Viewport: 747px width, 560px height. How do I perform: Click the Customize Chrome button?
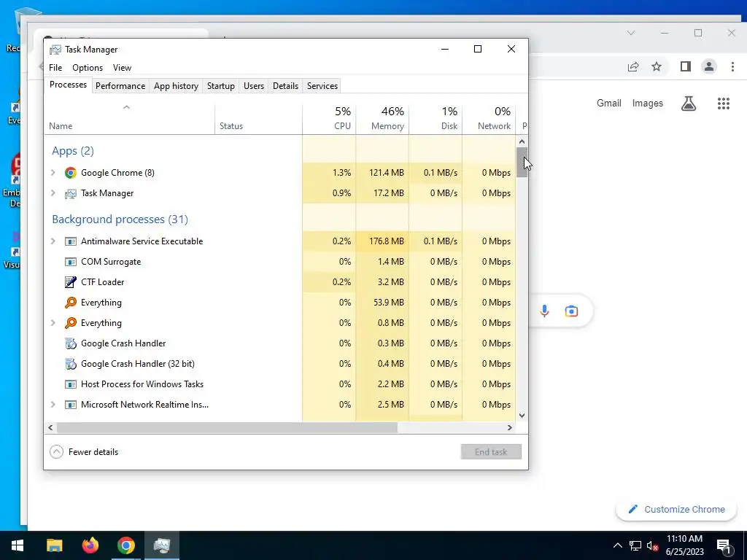[x=676, y=510]
